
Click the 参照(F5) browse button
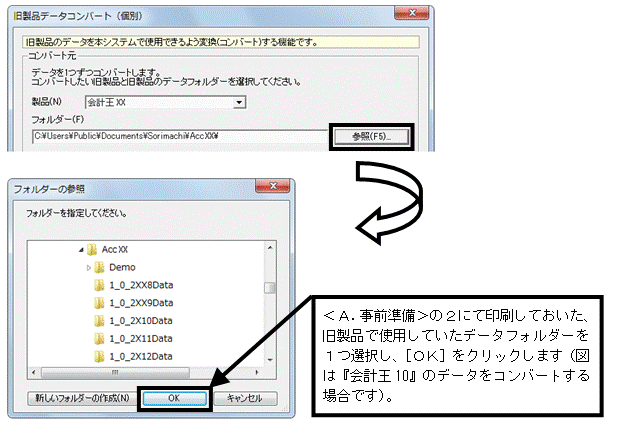(371, 136)
